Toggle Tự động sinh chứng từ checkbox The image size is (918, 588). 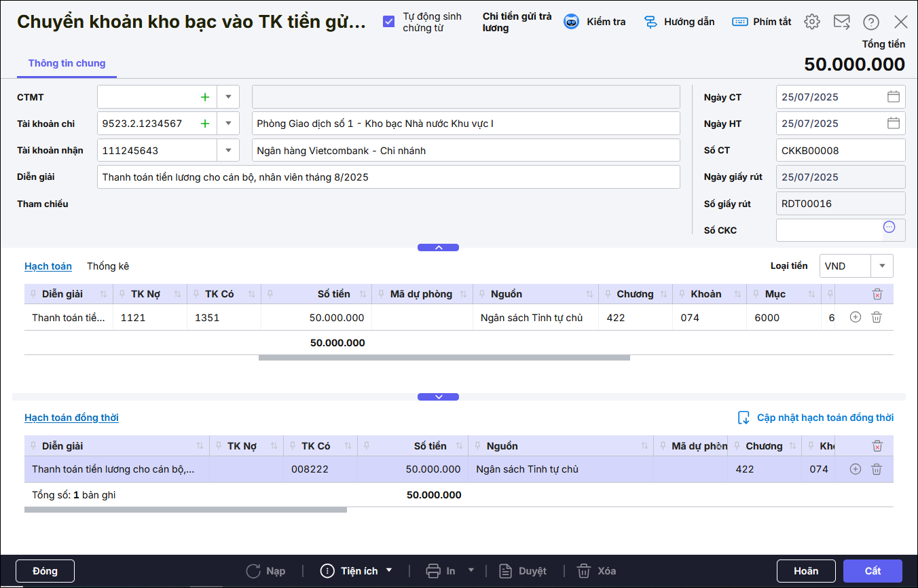click(388, 21)
